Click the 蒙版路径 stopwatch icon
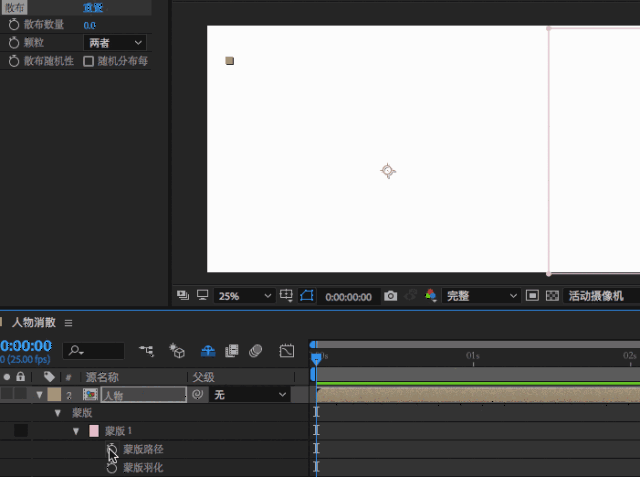Image resolution: width=640 pixels, height=477 pixels. [112, 450]
